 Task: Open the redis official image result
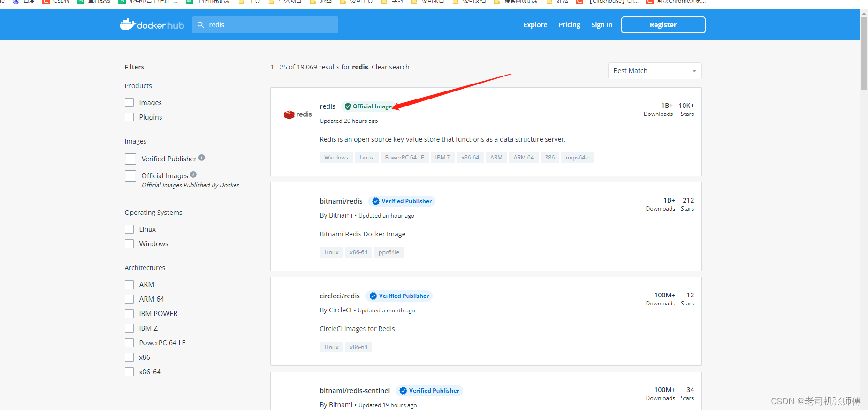click(x=327, y=106)
